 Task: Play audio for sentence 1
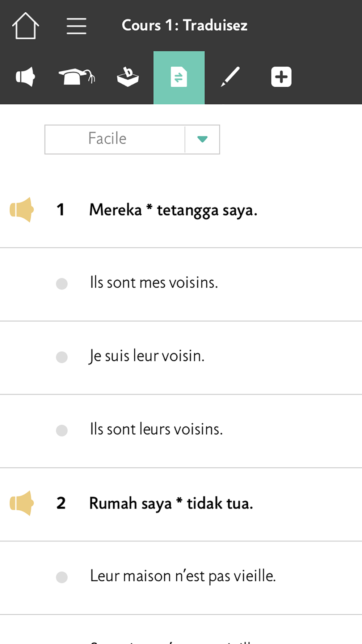pos(22,210)
